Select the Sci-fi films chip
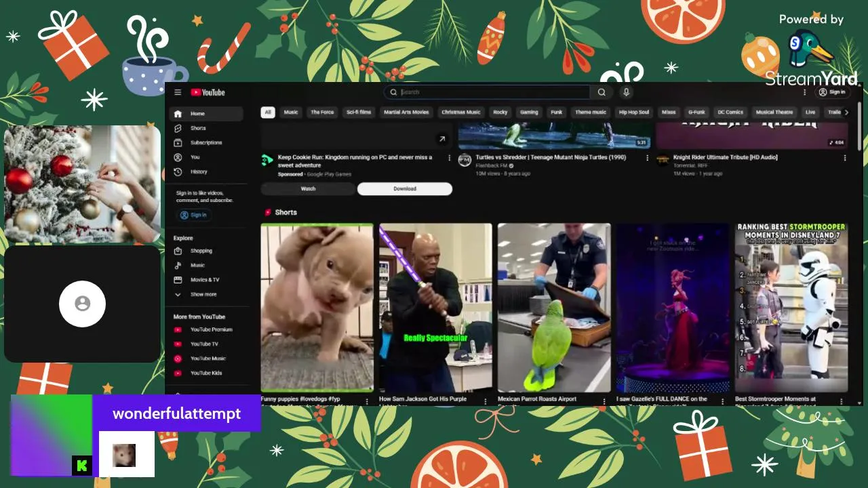The image size is (868, 488). point(359,113)
